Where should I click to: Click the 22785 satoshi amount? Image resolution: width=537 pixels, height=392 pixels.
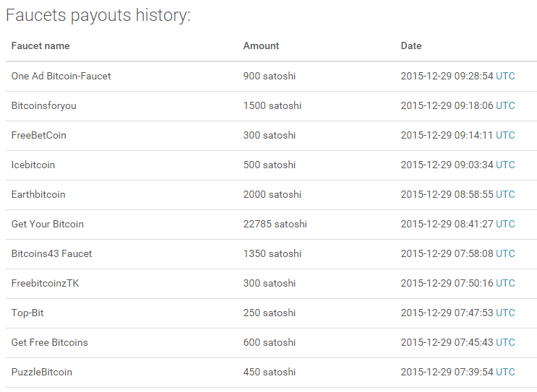(x=275, y=224)
